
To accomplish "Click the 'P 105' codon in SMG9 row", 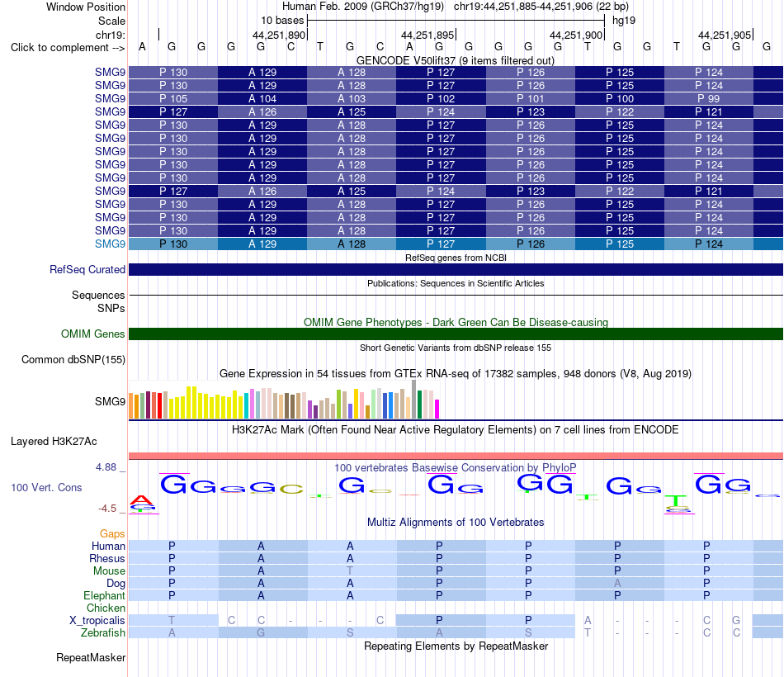I will pos(173,98).
